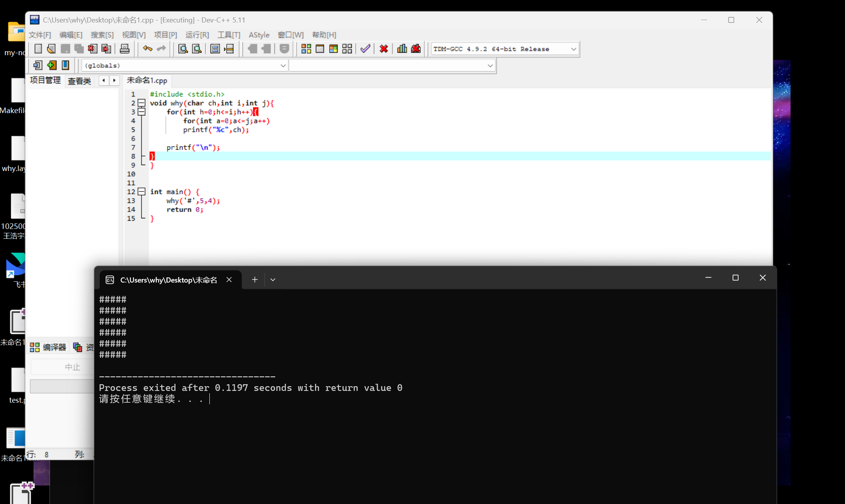This screenshot has width=845, height=504.
Task: Open the 运行[R] menu
Action: pos(197,35)
